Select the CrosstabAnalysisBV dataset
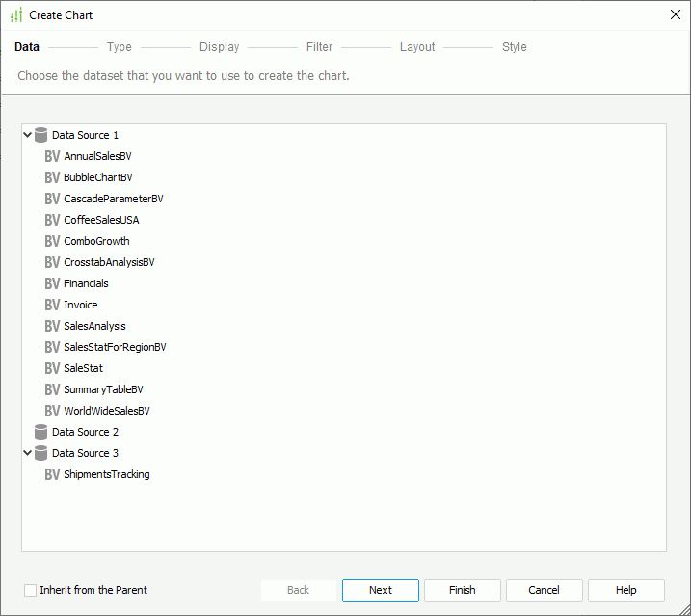Image resolution: width=691 pixels, height=616 pixels. tap(109, 262)
